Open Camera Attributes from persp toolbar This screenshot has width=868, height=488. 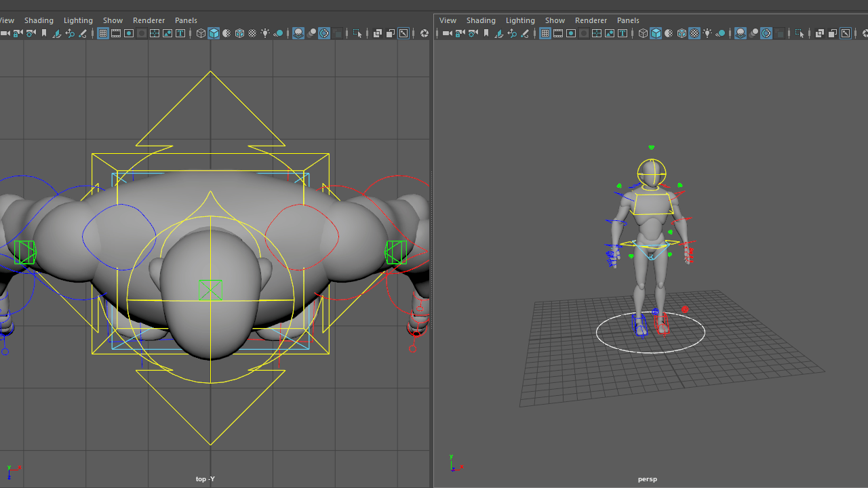[473, 33]
